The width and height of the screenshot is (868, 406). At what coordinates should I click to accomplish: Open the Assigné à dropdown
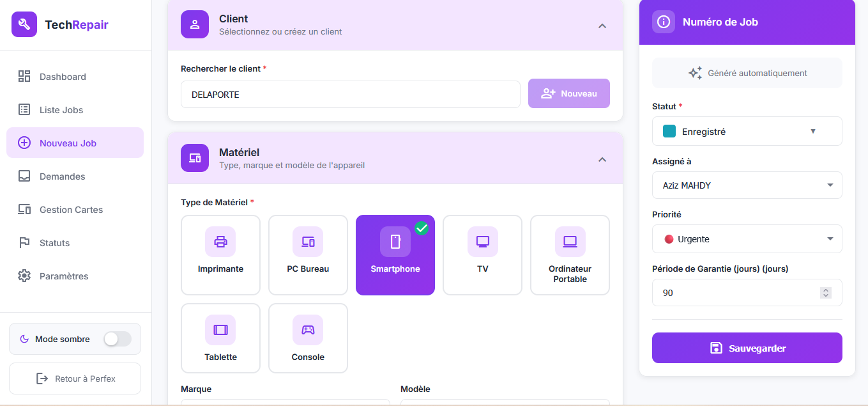[747, 185]
